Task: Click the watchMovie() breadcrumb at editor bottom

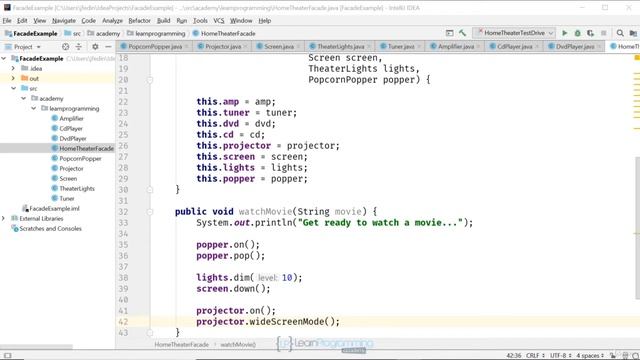Action: point(238,344)
